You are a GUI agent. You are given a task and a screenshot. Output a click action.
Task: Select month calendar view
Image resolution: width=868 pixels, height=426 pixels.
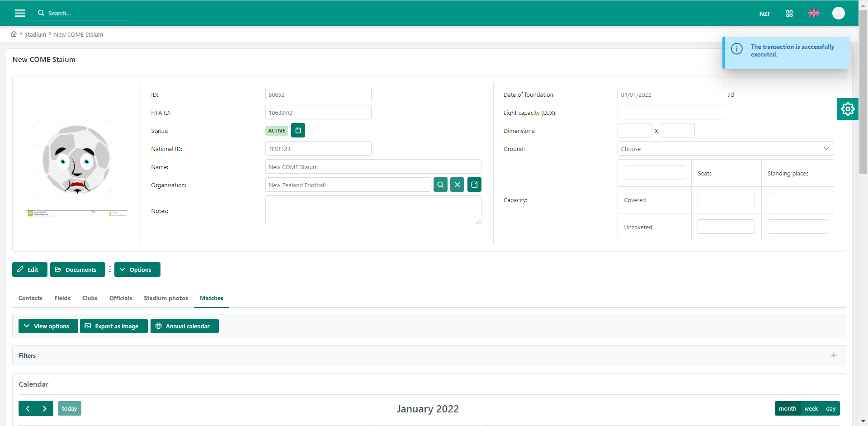pos(787,409)
